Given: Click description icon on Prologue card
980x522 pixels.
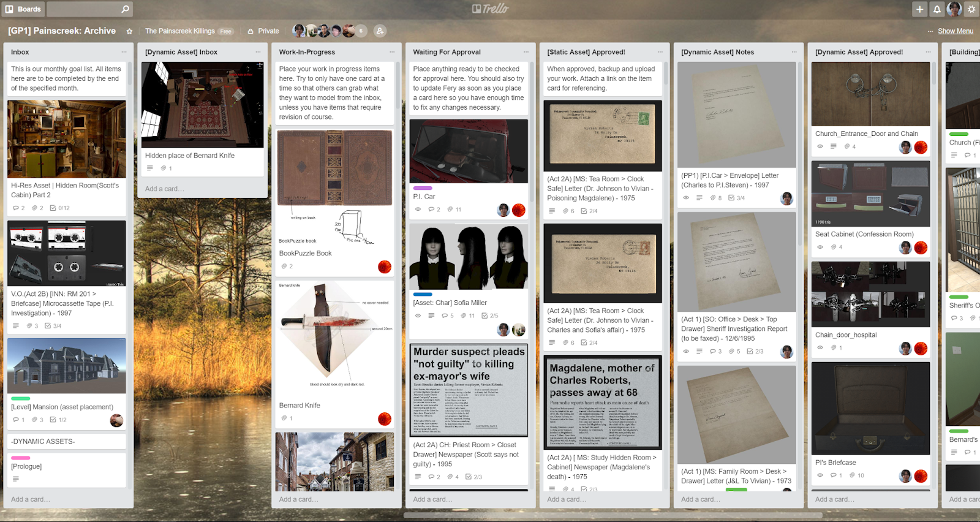Looking at the screenshot, I should 16,479.
